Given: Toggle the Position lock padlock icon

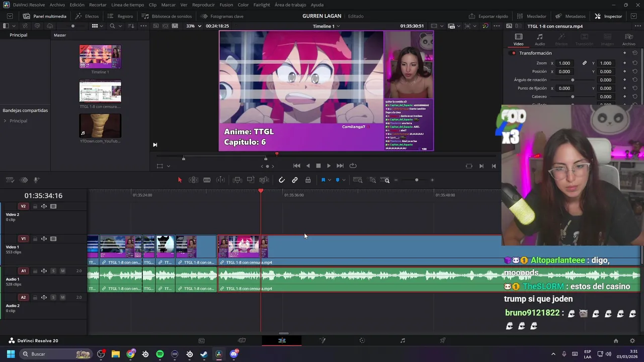Looking at the screenshot, I should pyautogui.click(x=308, y=180).
